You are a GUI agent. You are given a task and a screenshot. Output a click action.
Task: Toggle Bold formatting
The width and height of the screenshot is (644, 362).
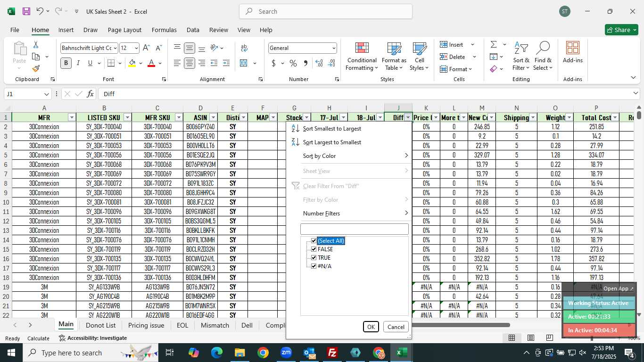pos(66,63)
